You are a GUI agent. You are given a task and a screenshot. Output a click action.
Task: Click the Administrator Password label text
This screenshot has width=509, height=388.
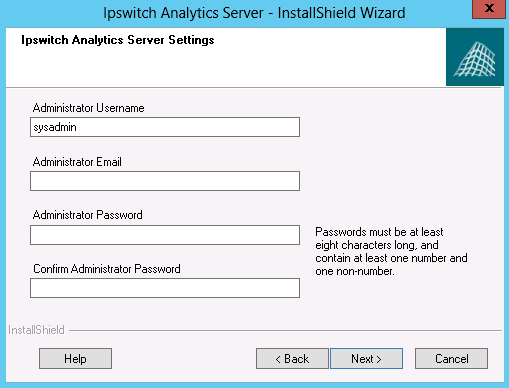(87, 215)
